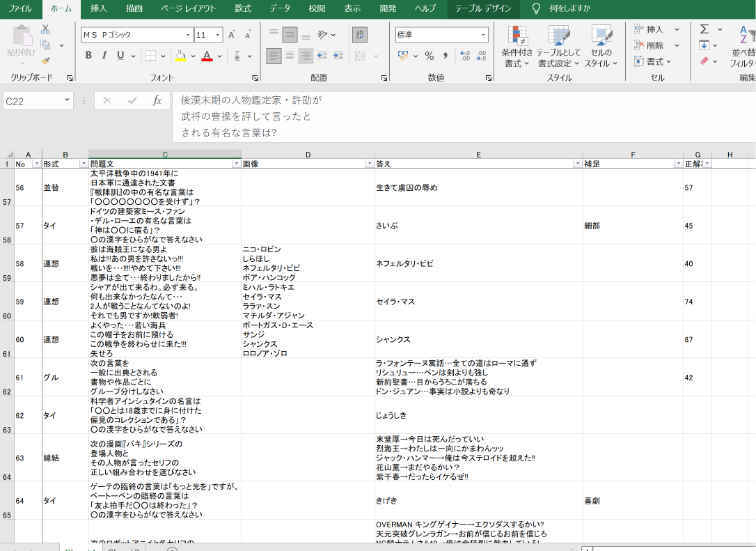
Task: Click Merge and Center icon
Action: coord(360,56)
